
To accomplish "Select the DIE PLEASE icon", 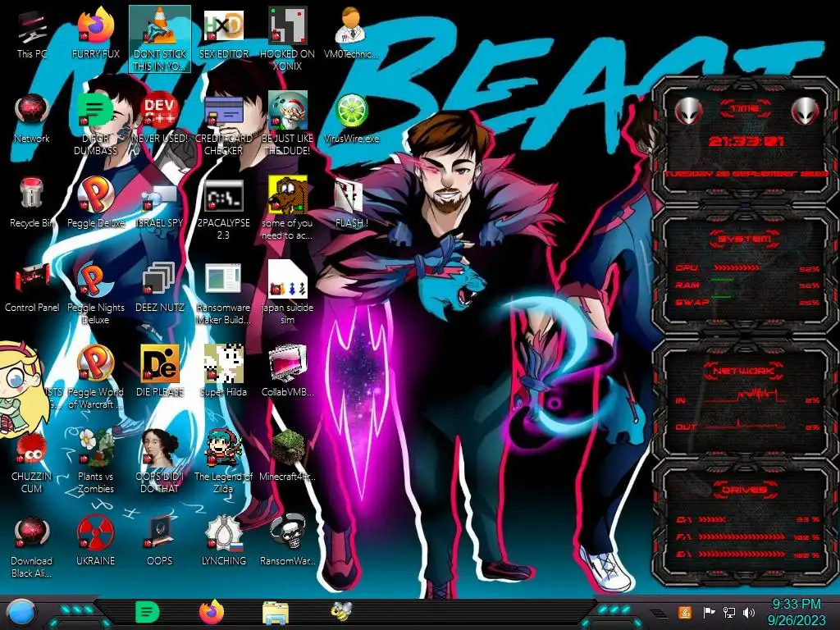I will click(160, 372).
